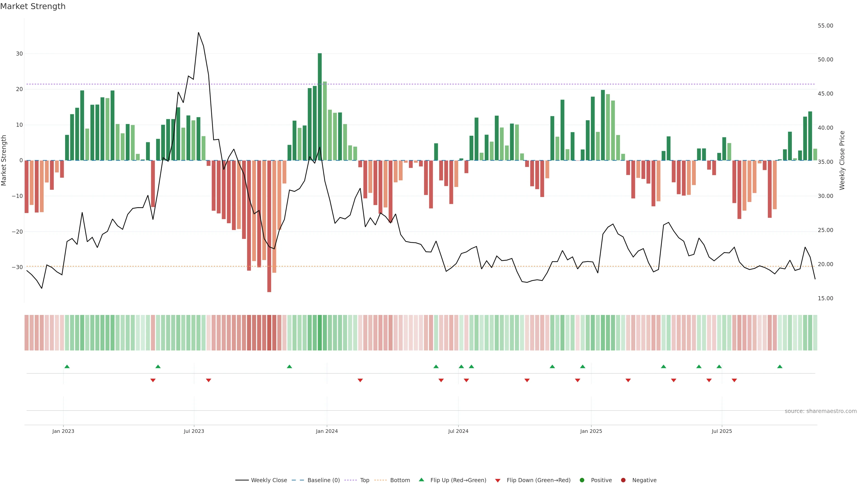
Task: Click the flip-up marker before Jan 2024
Action: [289, 366]
